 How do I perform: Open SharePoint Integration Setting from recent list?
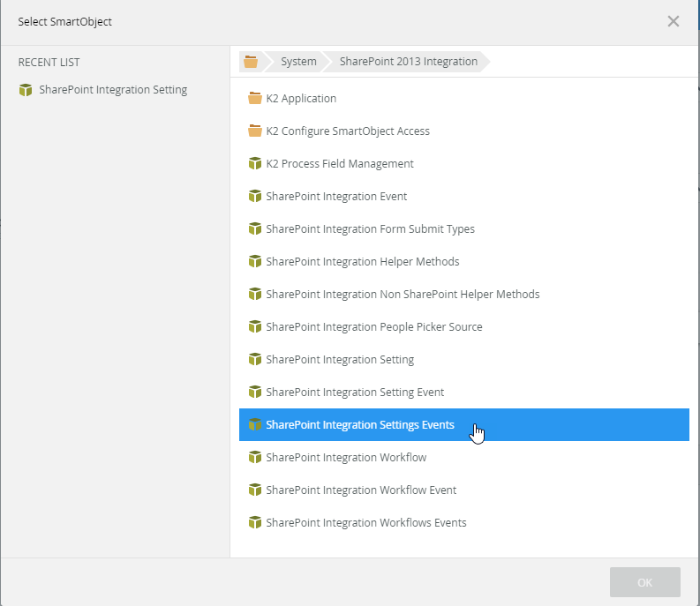tap(113, 90)
